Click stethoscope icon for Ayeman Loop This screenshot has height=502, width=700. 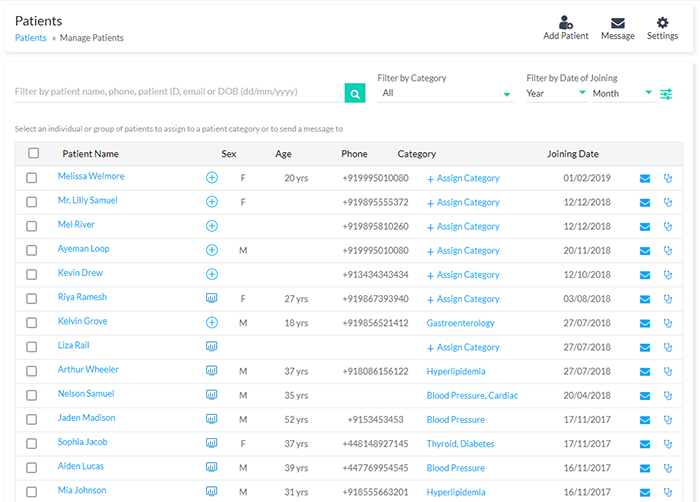click(x=668, y=251)
